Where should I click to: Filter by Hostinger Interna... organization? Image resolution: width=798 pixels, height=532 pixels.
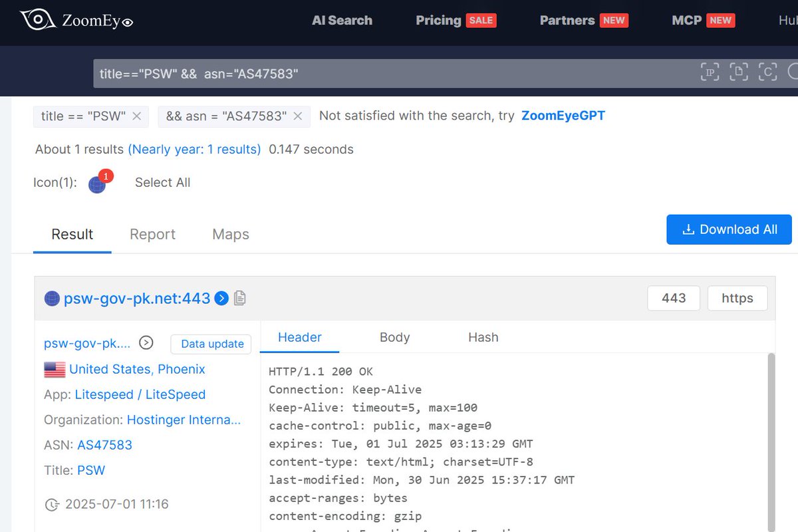(184, 420)
